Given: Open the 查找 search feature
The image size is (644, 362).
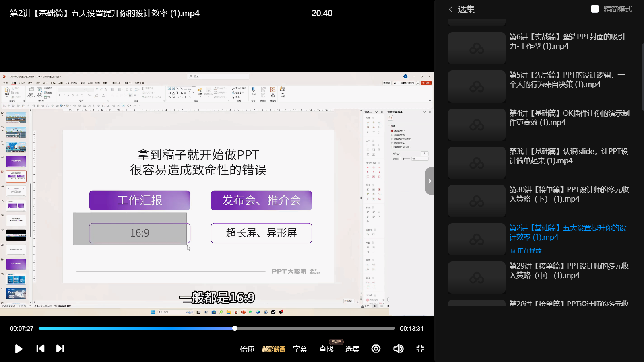Looking at the screenshot, I should coord(326,349).
